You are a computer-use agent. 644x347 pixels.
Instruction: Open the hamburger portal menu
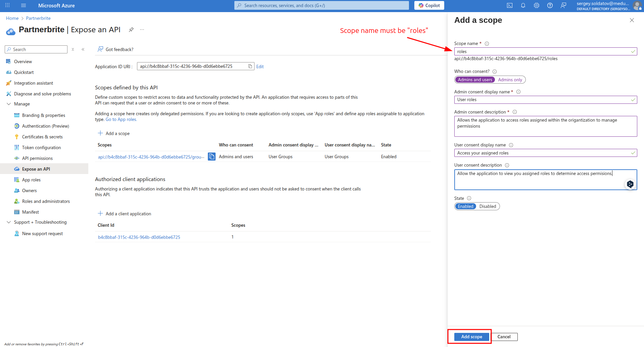[x=24, y=5]
